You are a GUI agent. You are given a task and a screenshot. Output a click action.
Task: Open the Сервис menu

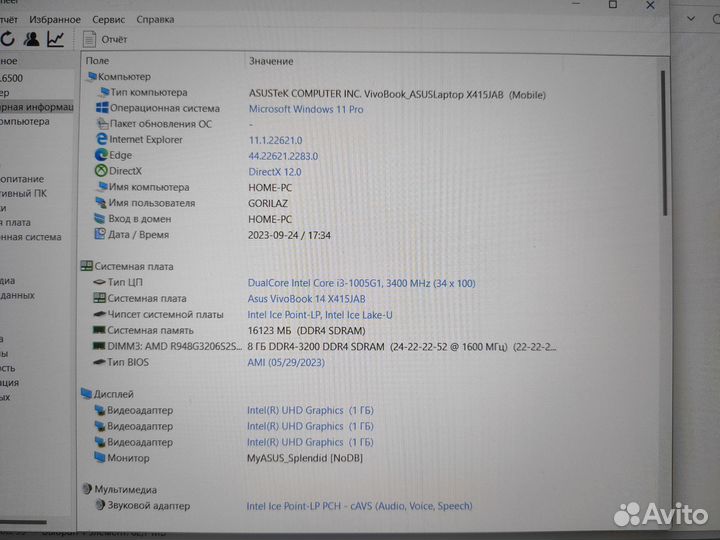pyautogui.click(x=108, y=19)
